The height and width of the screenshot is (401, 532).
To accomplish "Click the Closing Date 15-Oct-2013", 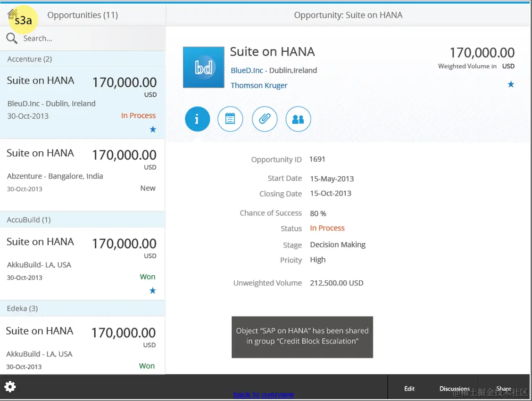I will [331, 193].
